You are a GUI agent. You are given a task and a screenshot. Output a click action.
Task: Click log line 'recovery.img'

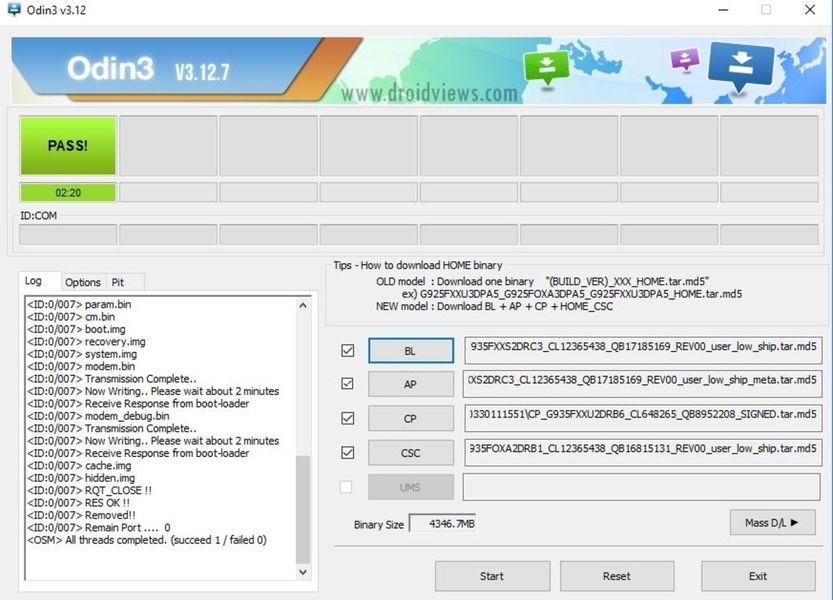(86, 342)
